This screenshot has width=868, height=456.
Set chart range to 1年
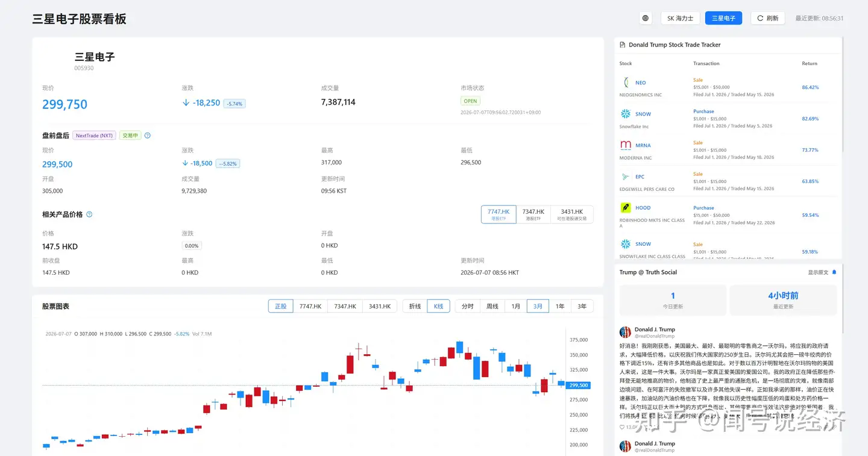[560, 306]
